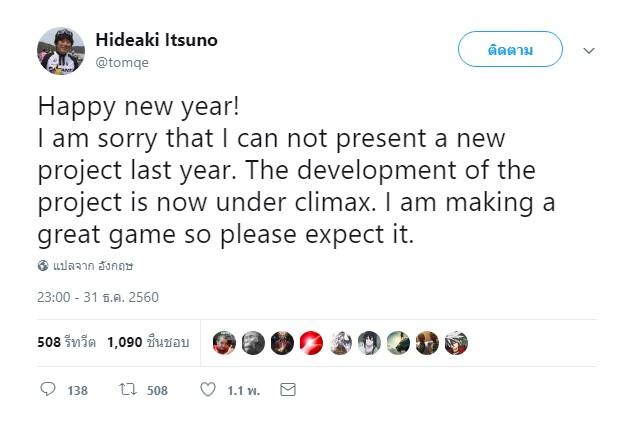
Task: Click the globe translation icon
Action: [x=43, y=266]
